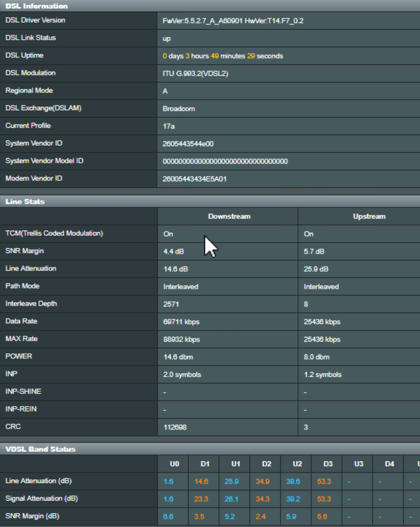Viewport: 420px width, 527px height.
Task: Click the downstream MAX Rate 88932 kbps
Action: (x=181, y=340)
